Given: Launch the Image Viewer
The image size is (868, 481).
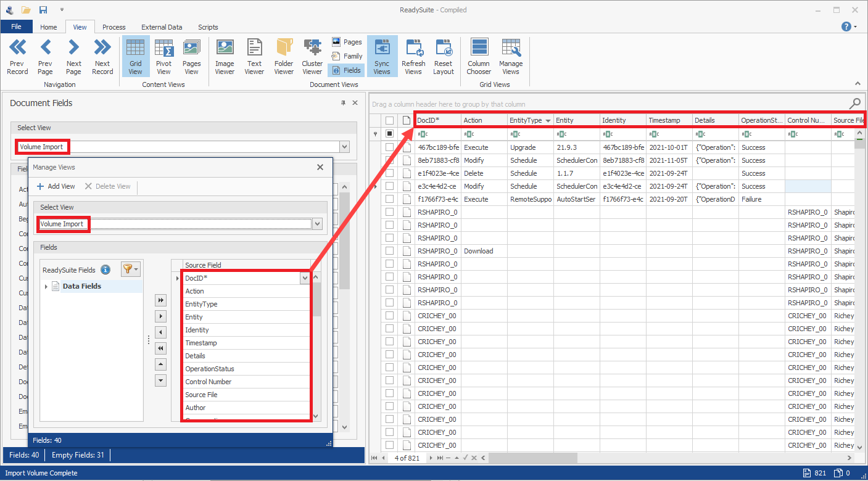Looking at the screenshot, I should pyautogui.click(x=225, y=57).
